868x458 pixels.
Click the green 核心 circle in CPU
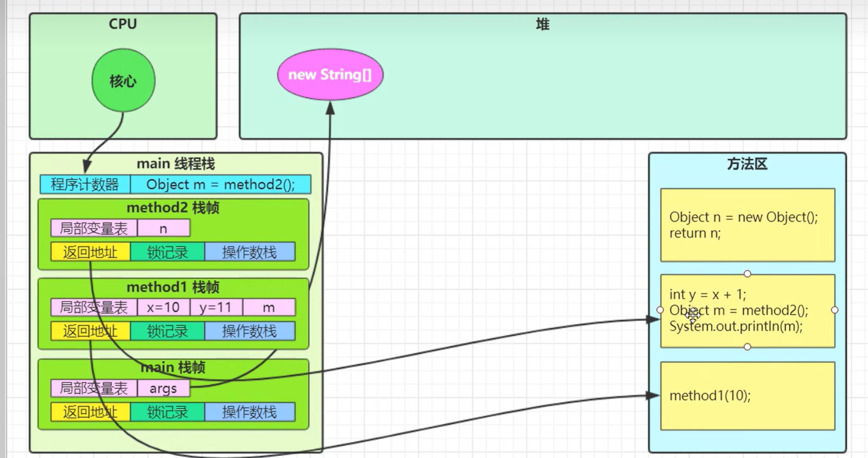[x=123, y=81]
